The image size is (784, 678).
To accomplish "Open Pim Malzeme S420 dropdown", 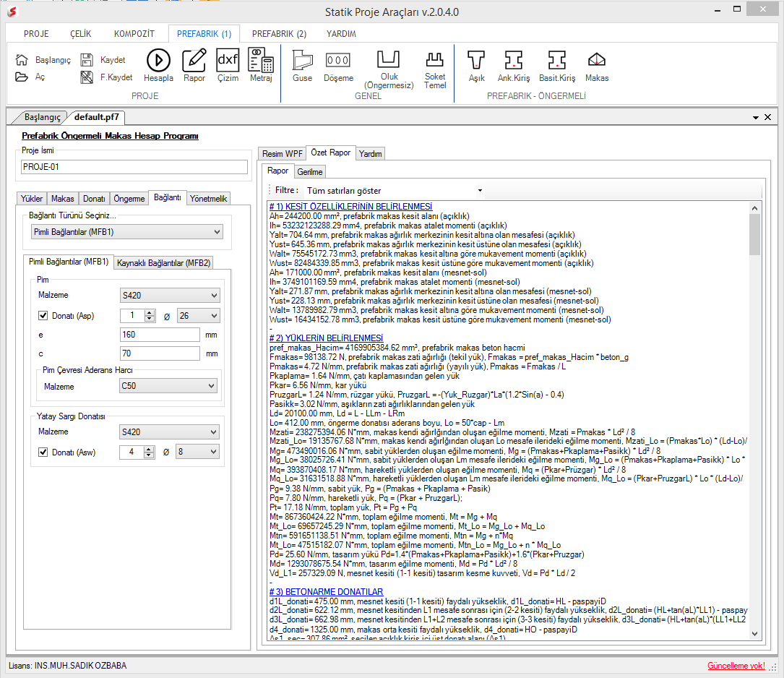I will tap(170, 296).
